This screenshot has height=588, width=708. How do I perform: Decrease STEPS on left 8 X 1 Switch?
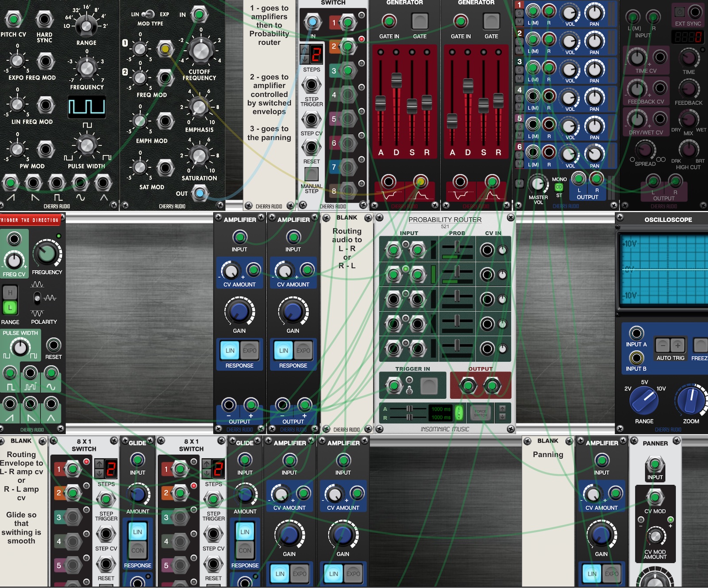[100, 473]
